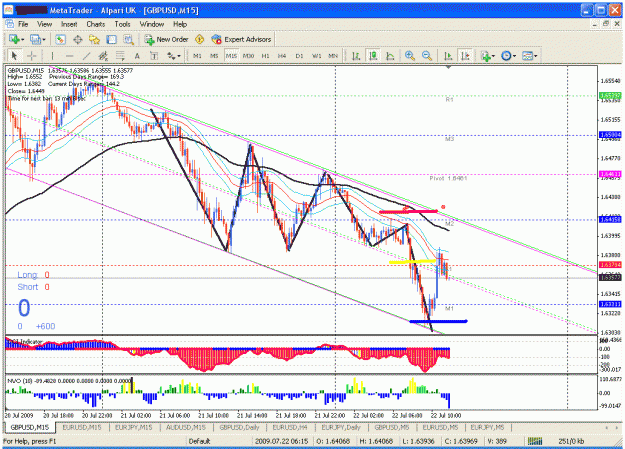Switch timeframe to H4
Image resolution: width=625 pixels, height=449 pixels.
click(282, 56)
